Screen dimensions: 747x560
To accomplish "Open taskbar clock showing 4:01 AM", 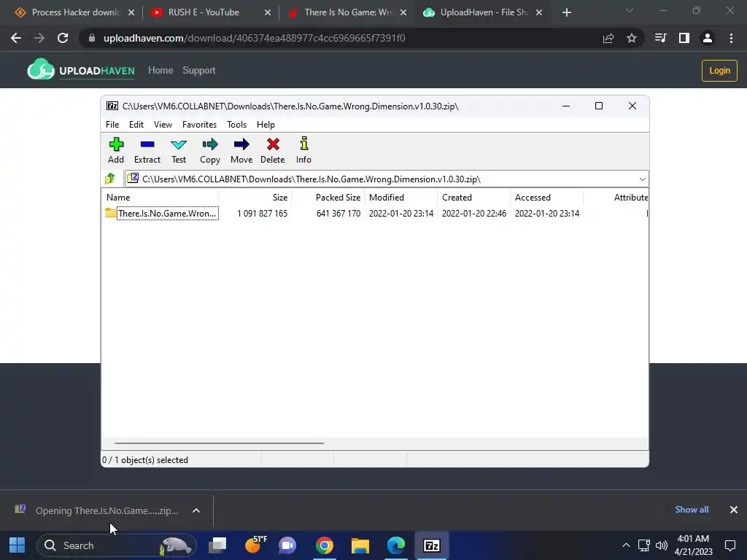I will point(693,545).
